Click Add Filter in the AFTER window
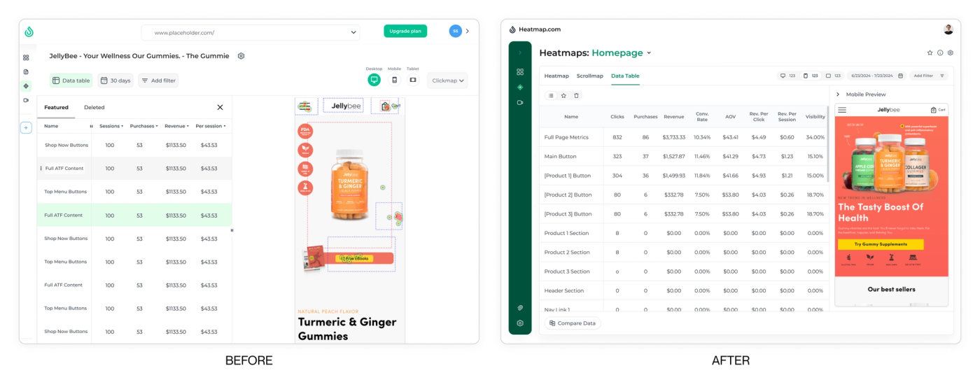Viewport: 980px width, 387px height. 929,76
